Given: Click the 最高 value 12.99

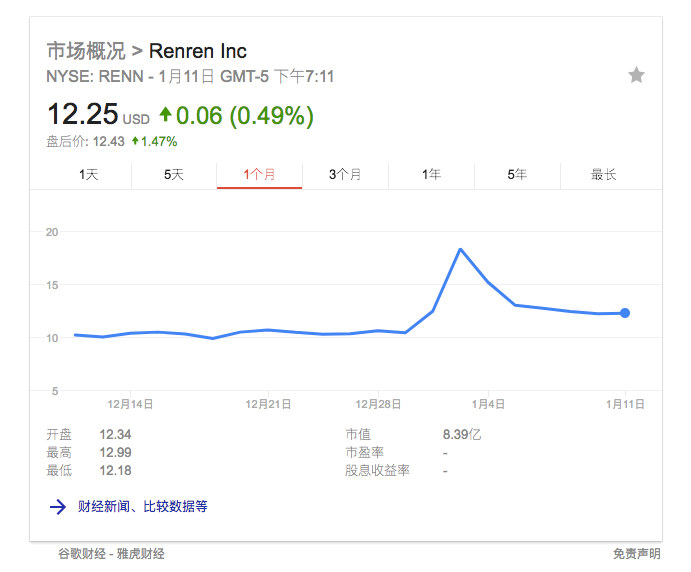Looking at the screenshot, I should point(115,453).
